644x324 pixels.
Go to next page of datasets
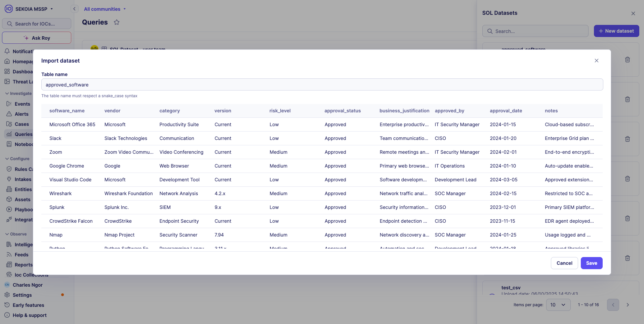pos(628,305)
